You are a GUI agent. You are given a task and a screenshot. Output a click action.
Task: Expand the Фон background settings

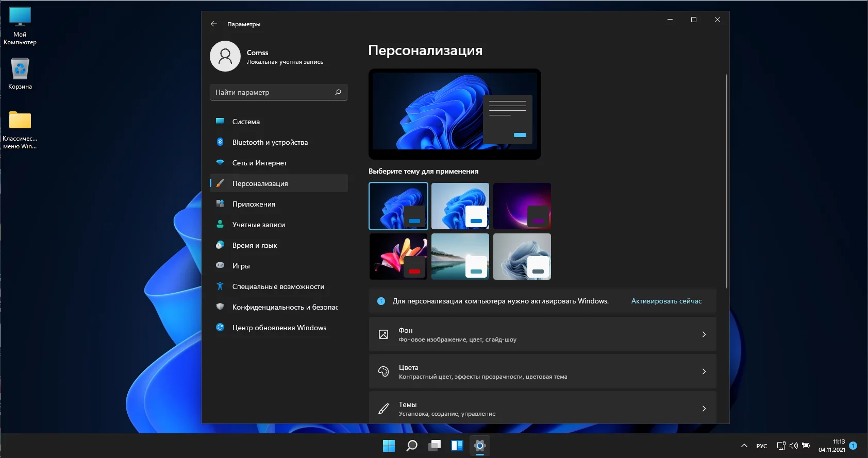pos(542,334)
